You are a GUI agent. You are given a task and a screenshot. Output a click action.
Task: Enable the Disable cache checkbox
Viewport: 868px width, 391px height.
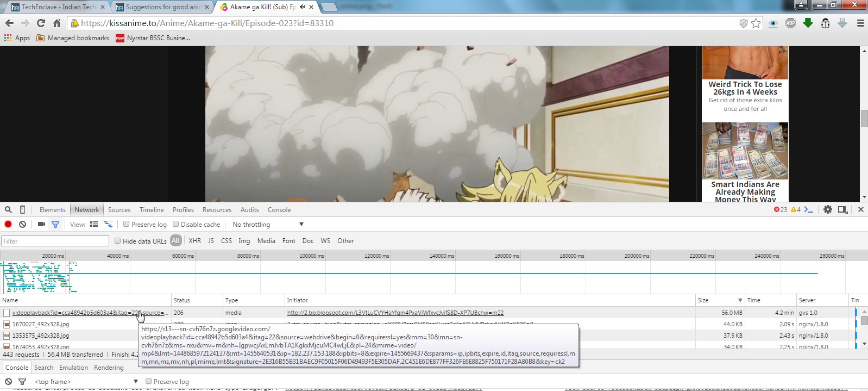pyautogui.click(x=175, y=224)
